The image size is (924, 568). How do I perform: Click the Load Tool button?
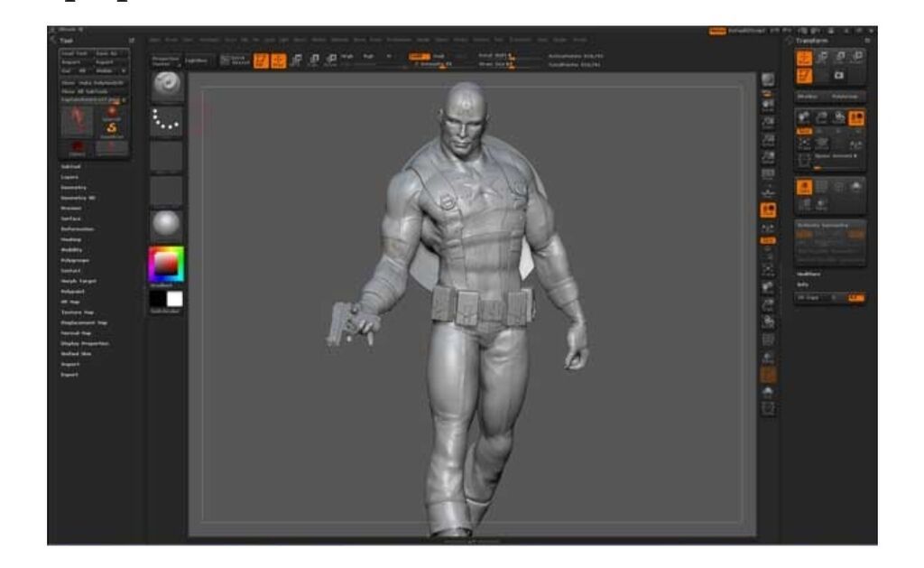(x=69, y=55)
